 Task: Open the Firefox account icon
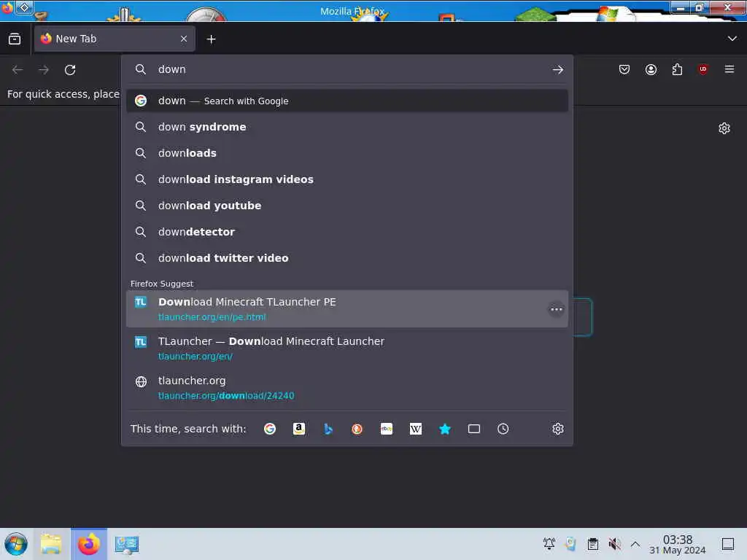(651, 69)
